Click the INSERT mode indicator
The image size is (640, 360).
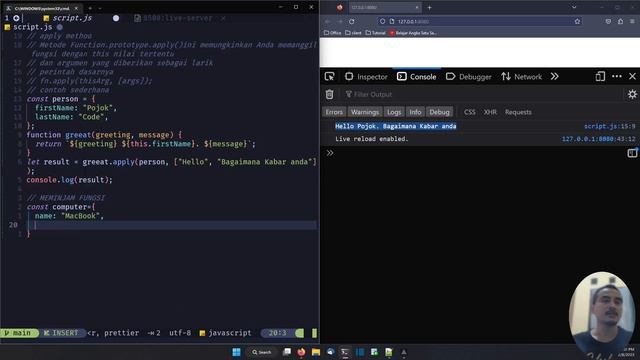[x=61, y=333]
